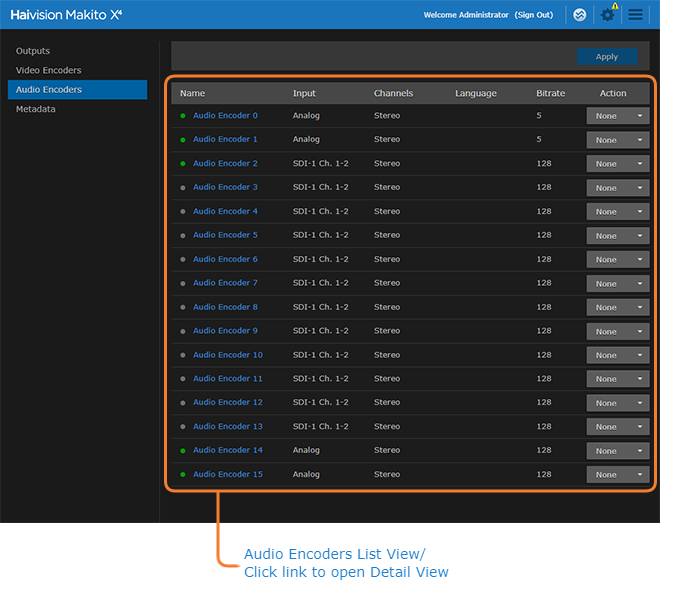Open the streaming status icon in header
The image size is (680, 601).
click(578, 15)
